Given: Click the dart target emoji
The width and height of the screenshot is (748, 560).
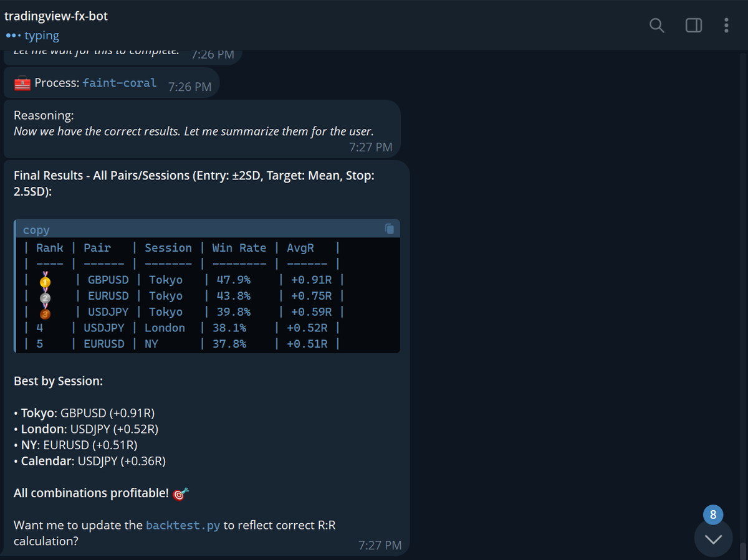Looking at the screenshot, I should [x=180, y=494].
